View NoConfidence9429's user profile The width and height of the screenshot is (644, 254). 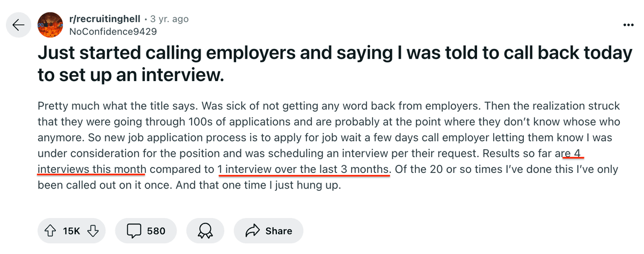tap(113, 31)
